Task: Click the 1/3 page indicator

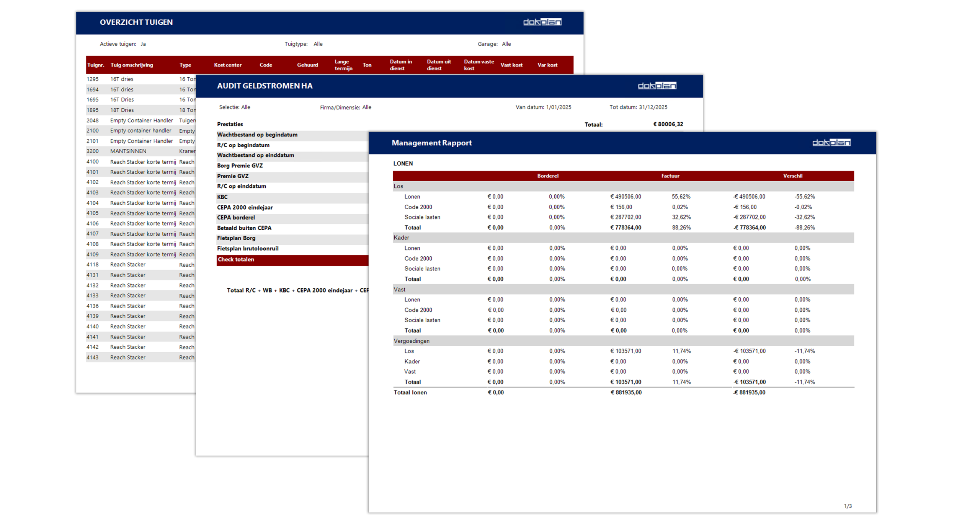Action: (x=848, y=506)
